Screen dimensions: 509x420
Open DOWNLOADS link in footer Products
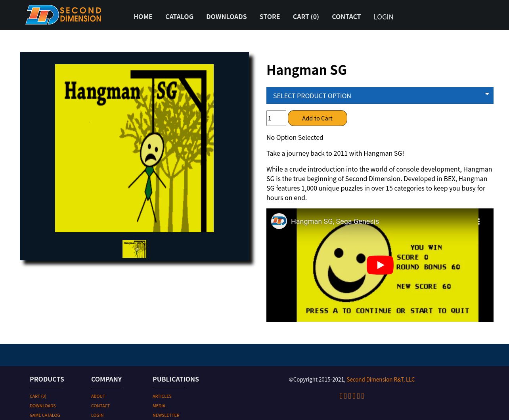click(43, 406)
